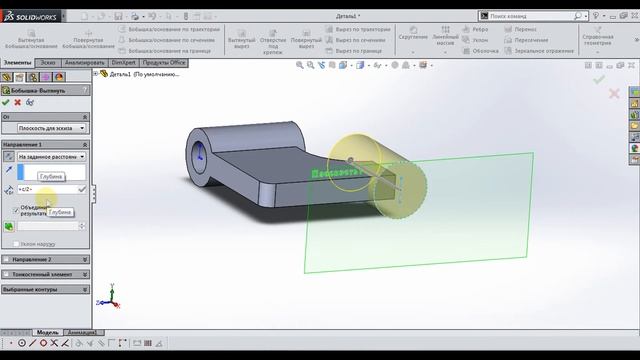This screenshot has width=640, height=360.
Task: Click Вытянутый вырез tool
Action: (242, 40)
